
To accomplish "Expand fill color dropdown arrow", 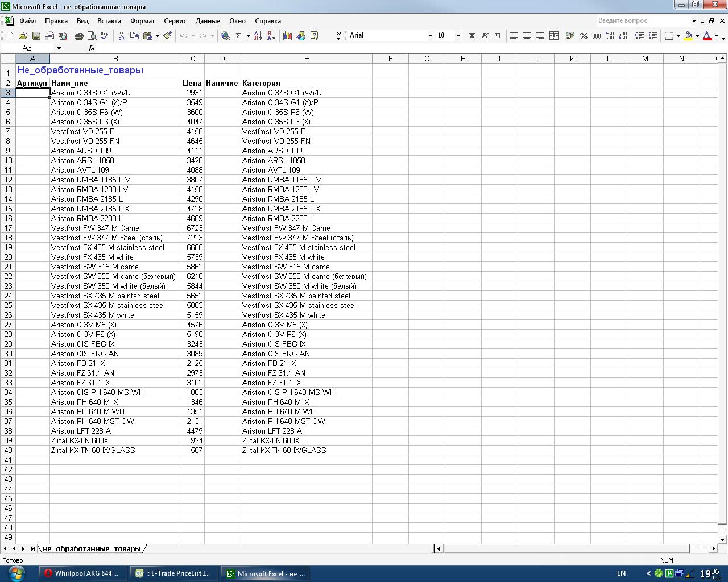I will point(697,36).
